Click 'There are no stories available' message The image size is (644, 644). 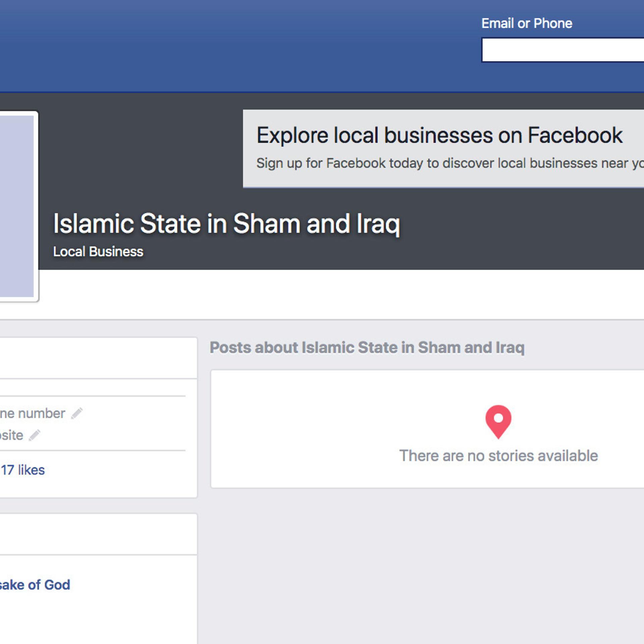click(x=498, y=456)
